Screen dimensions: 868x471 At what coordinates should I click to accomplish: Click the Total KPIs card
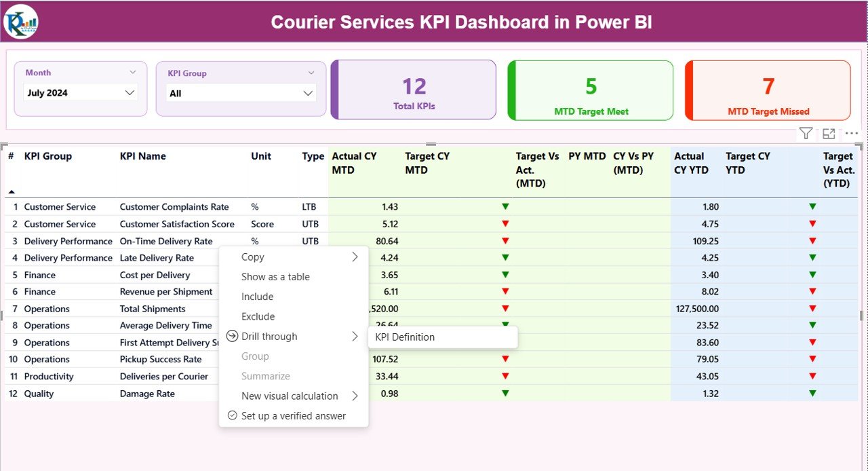click(x=414, y=90)
